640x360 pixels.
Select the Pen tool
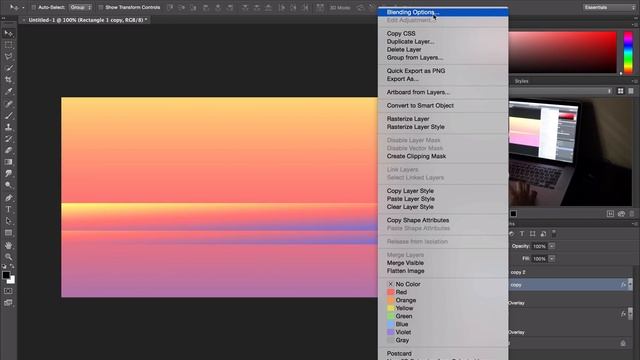[x=9, y=198]
